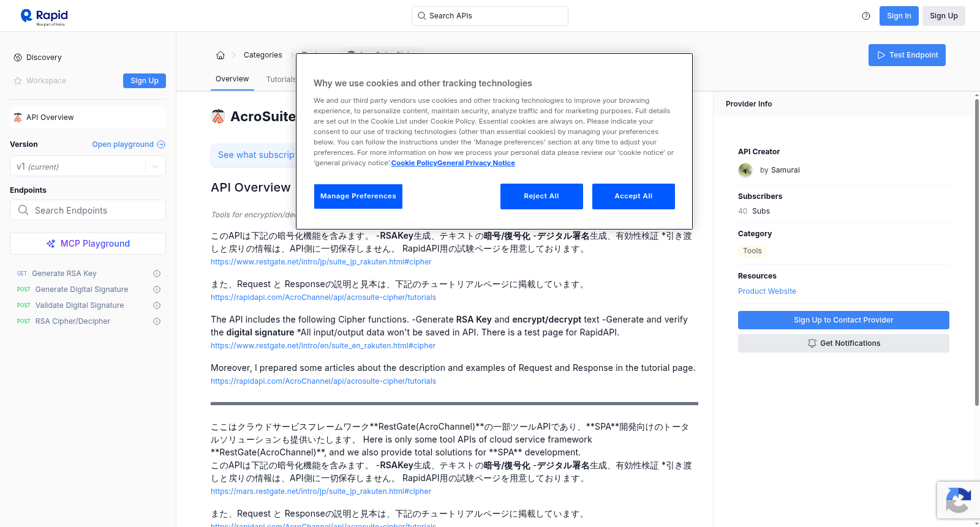Focus the Search APIs field

[x=490, y=16]
